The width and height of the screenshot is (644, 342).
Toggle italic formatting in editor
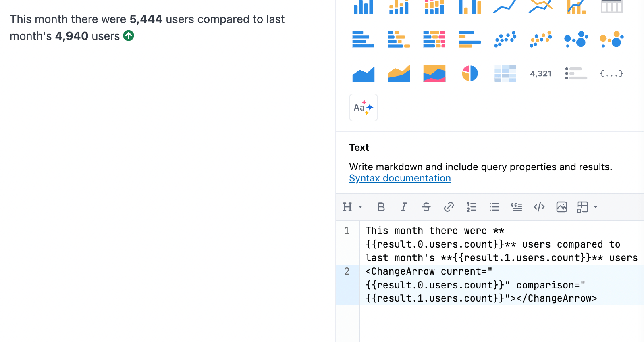[403, 207]
